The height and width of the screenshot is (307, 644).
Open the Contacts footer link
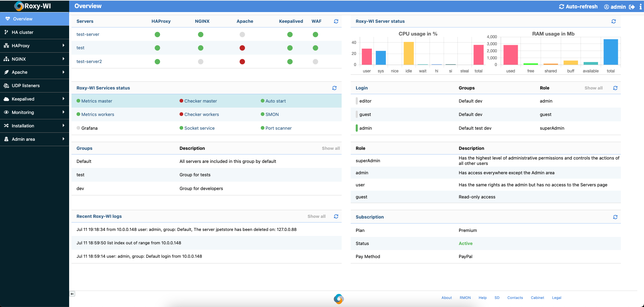pyautogui.click(x=515, y=298)
